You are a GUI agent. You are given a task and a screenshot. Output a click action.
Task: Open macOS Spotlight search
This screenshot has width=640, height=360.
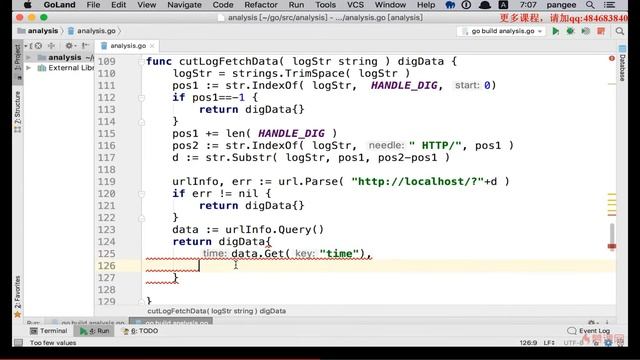[x=590, y=5]
